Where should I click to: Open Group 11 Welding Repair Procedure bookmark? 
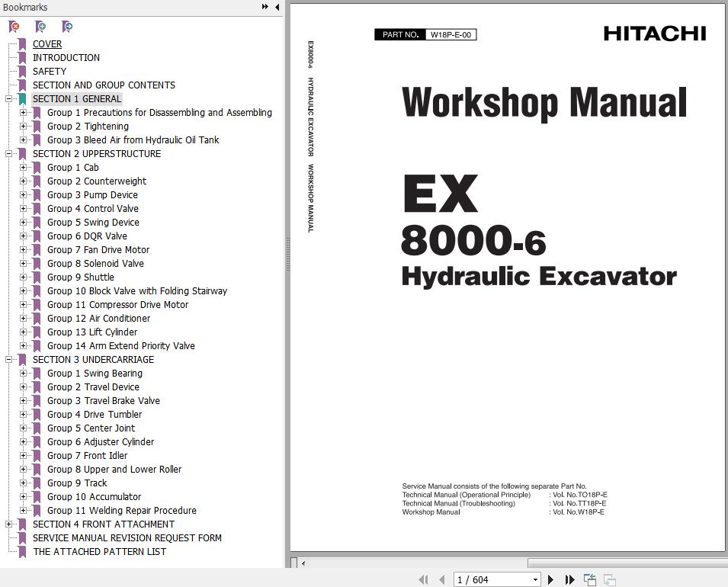122,510
